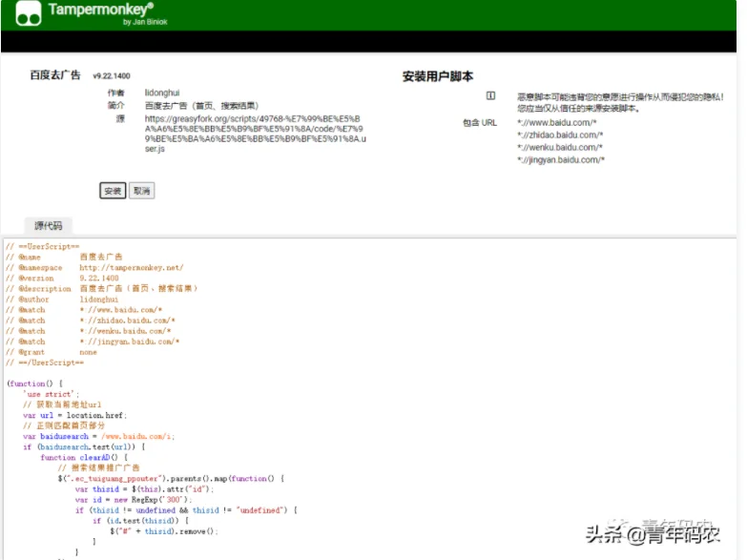Select the script title 百度去广告
The image size is (747, 560).
55,75
